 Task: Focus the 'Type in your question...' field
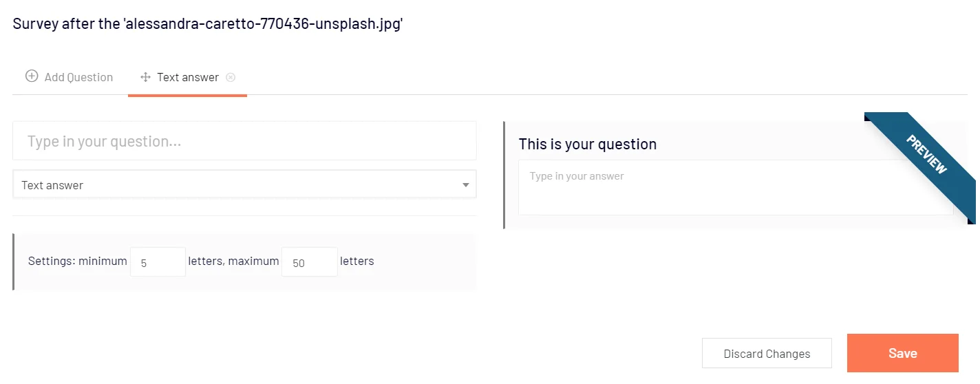coord(244,141)
